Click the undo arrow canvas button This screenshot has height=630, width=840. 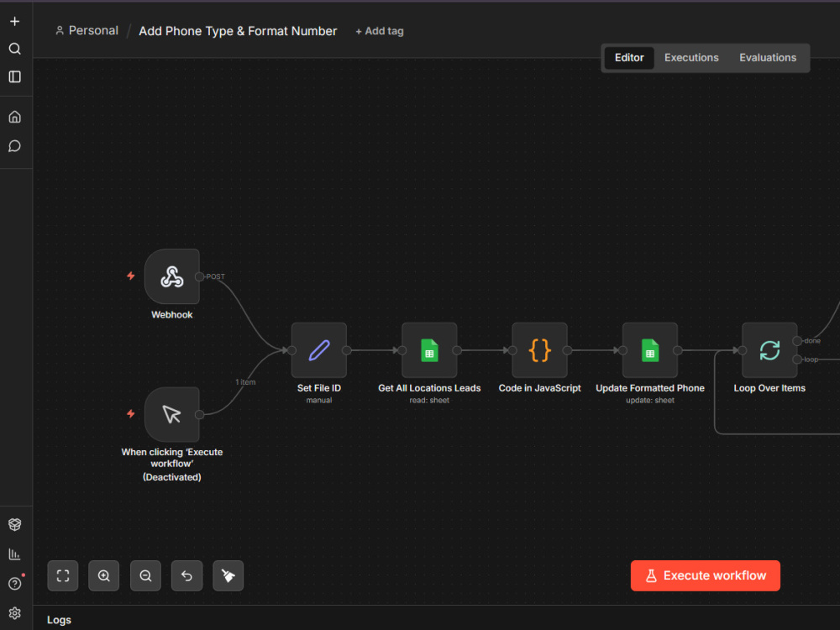pos(187,576)
